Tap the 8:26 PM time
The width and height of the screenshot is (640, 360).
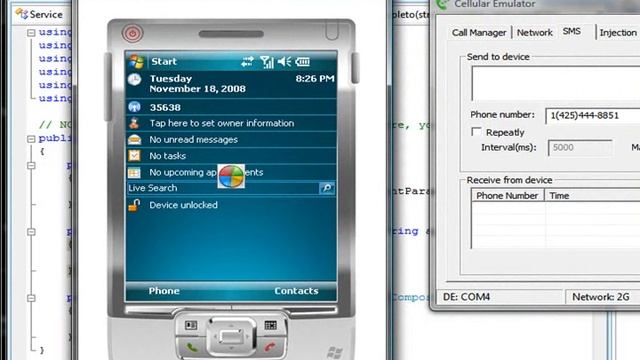(x=315, y=78)
